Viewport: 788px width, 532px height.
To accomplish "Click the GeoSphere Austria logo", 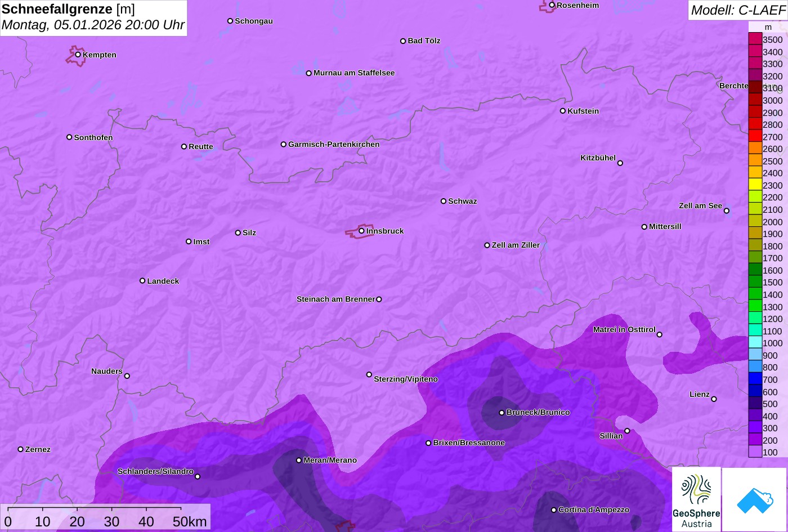I will [696, 499].
